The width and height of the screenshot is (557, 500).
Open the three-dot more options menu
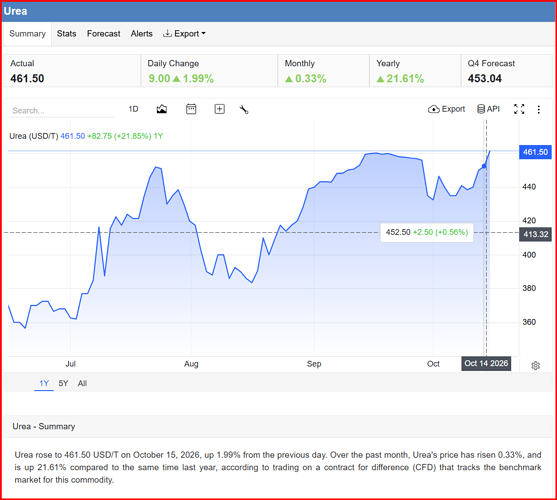(539, 109)
